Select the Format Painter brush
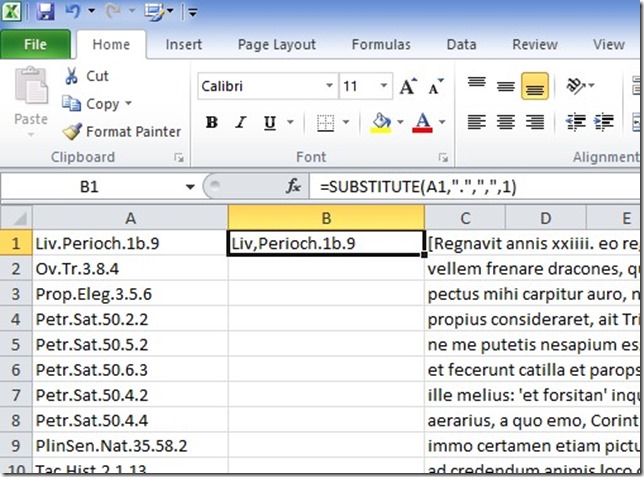 tap(72, 131)
